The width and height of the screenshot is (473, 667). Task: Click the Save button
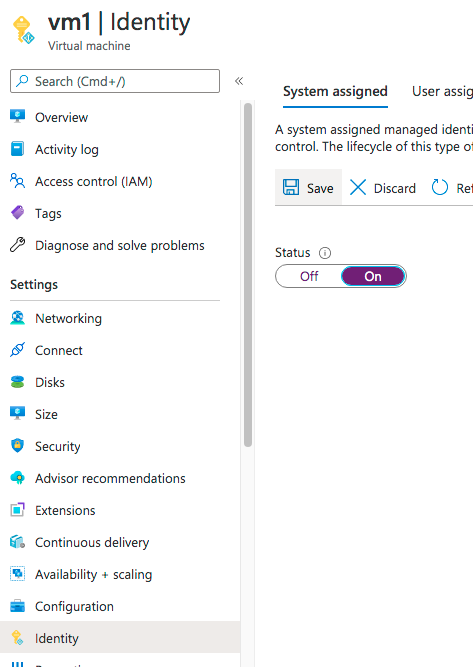(308, 188)
